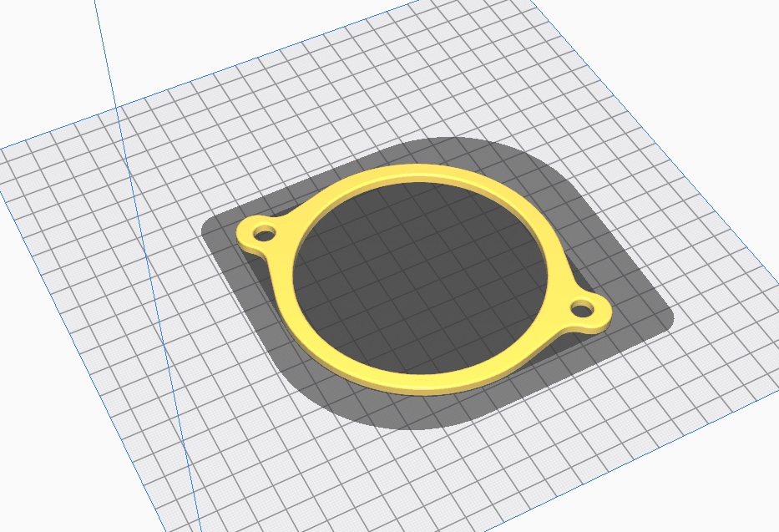Click the right mounting tab of the yellow part
This screenshot has height=532, width=779.
point(597,317)
